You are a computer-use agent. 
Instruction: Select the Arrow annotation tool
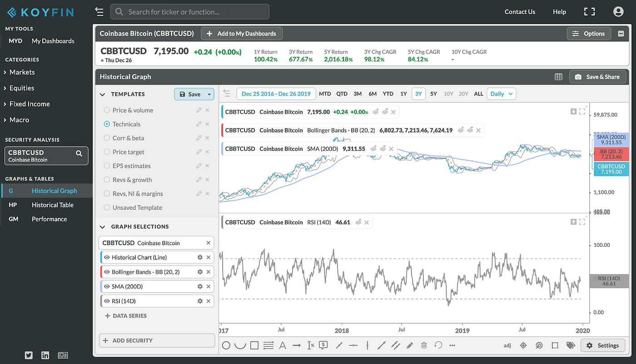point(297,345)
